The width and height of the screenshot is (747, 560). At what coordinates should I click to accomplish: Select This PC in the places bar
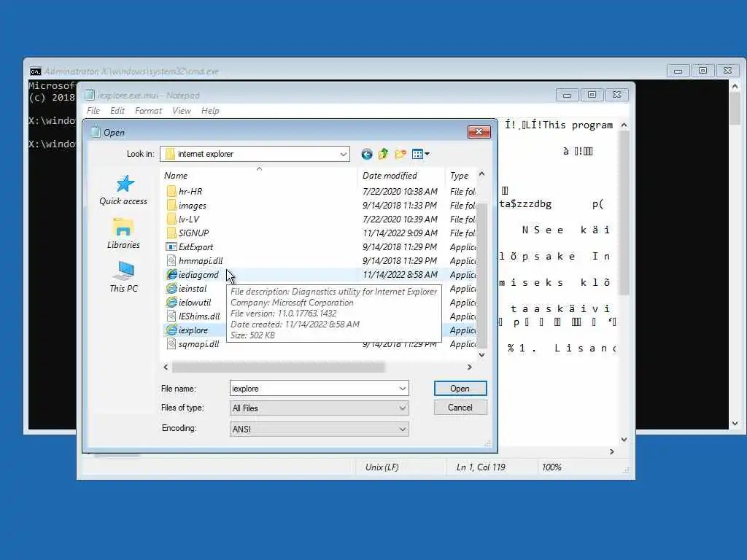pos(123,277)
